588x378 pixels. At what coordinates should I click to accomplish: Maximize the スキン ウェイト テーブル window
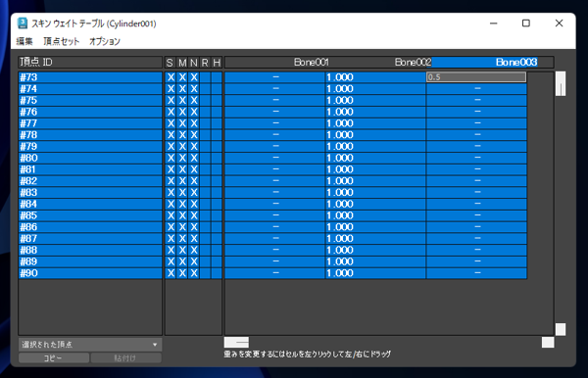pos(526,24)
